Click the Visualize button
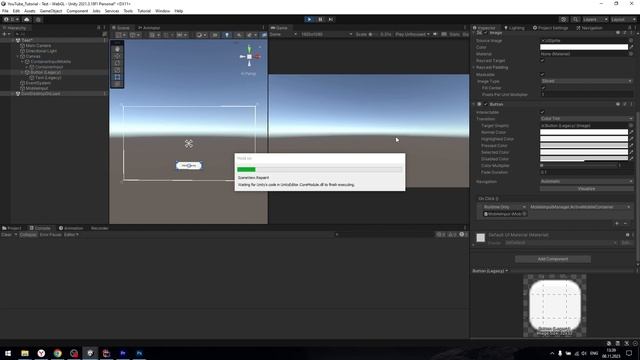This screenshot has width=640, height=360. pyautogui.click(x=587, y=189)
